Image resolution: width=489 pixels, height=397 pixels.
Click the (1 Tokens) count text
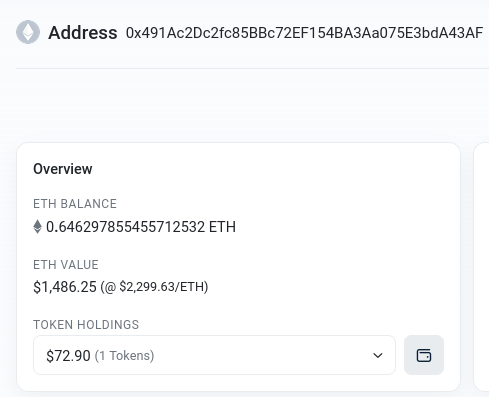click(x=124, y=356)
